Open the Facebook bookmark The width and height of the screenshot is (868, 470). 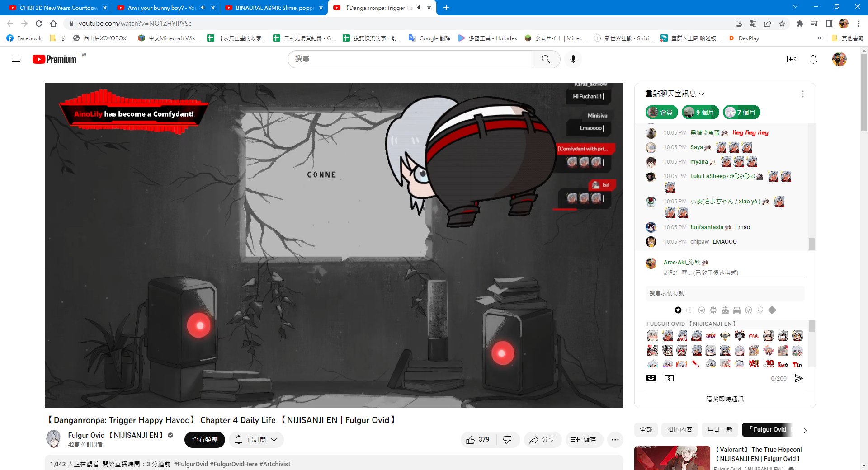click(x=24, y=38)
